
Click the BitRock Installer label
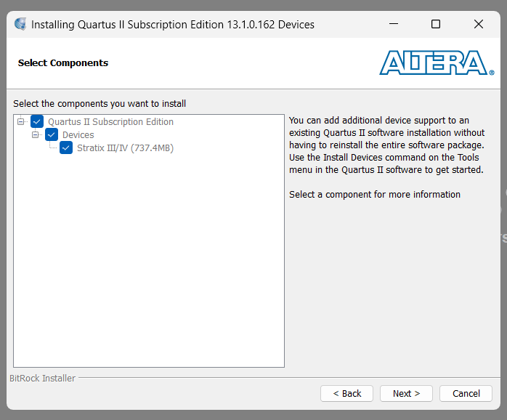[42, 379]
